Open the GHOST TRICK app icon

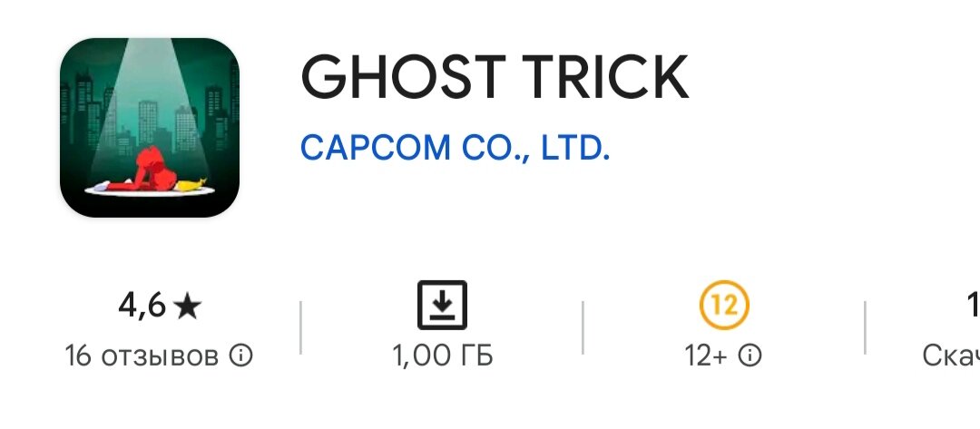point(150,127)
